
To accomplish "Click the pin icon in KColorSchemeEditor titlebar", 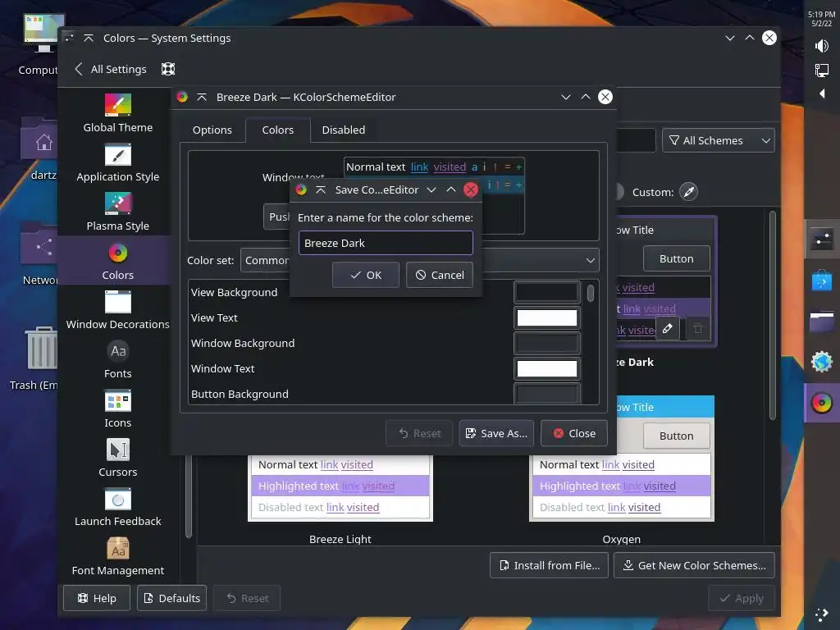I will point(202,97).
